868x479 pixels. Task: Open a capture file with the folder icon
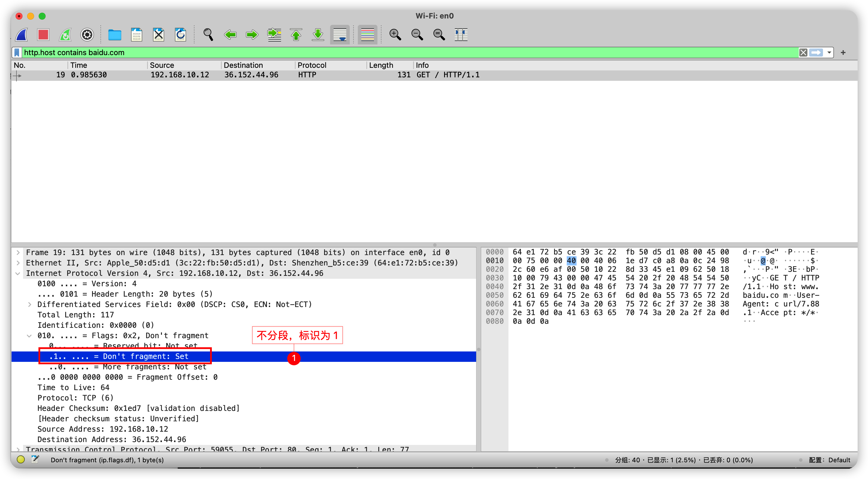[x=115, y=35]
